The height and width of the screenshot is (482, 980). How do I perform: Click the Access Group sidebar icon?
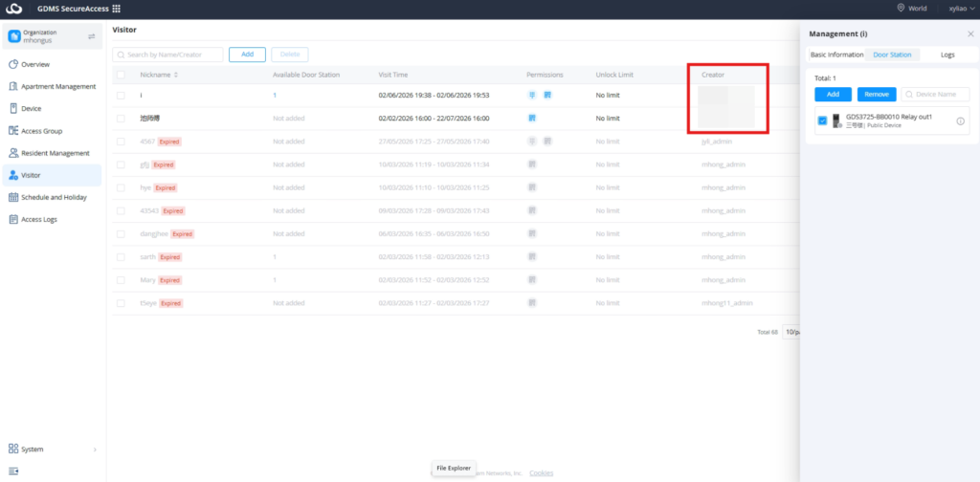(13, 130)
